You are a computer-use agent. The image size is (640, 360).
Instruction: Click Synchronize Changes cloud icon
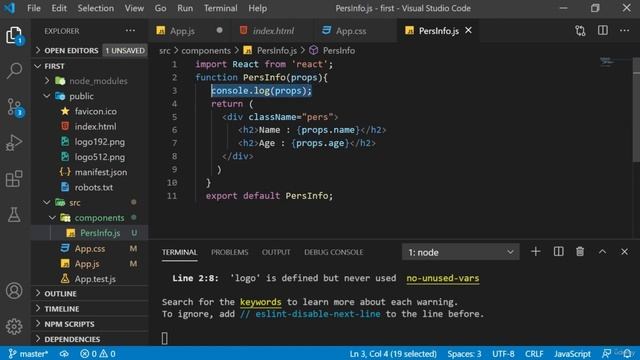[64, 353]
